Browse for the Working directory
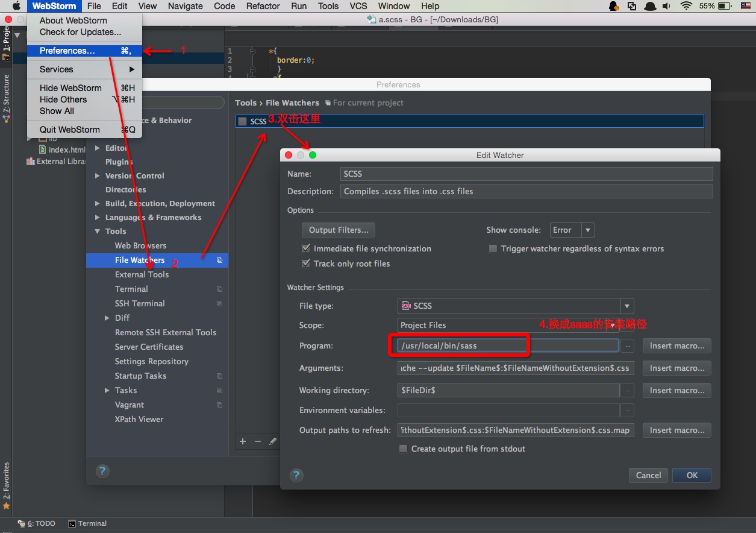This screenshot has width=756, height=533. click(628, 391)
